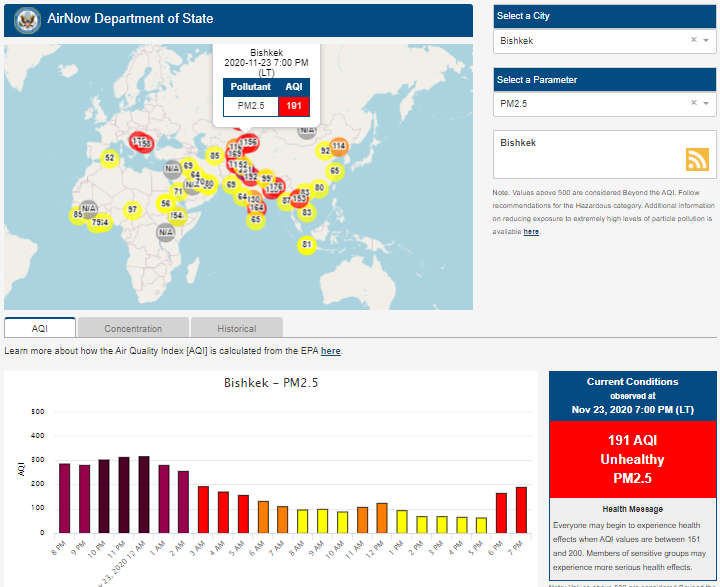Image resolution: width=720 pixels, height=587 pixels.
Task: Open the Bishkek RSS feed icon
Action: pos(697,159)
